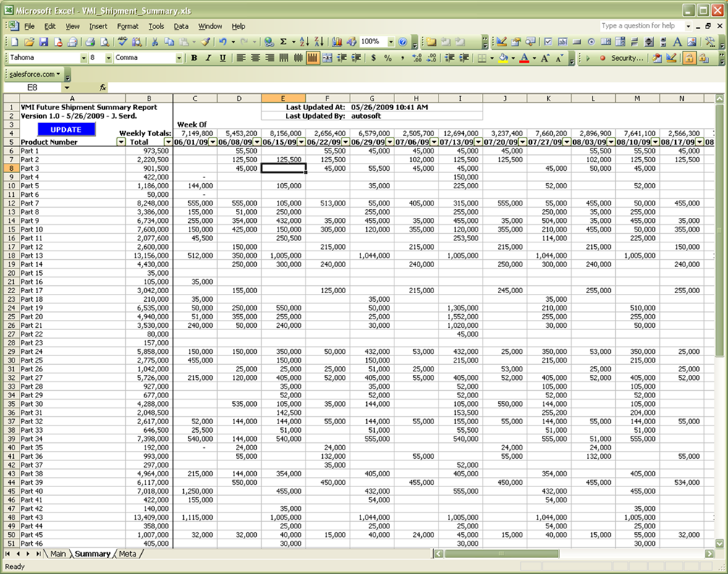Click the horizontal scrollbar thumb
The image size is (728, 574).
tap(501, 554)
